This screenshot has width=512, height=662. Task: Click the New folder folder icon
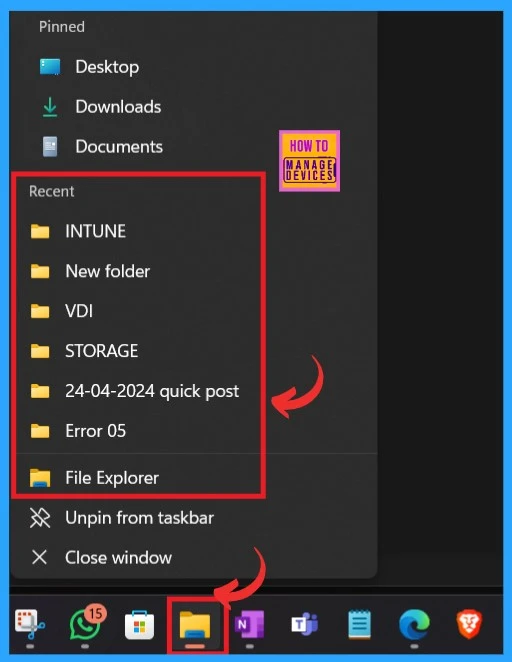click(x=40, y=271)
